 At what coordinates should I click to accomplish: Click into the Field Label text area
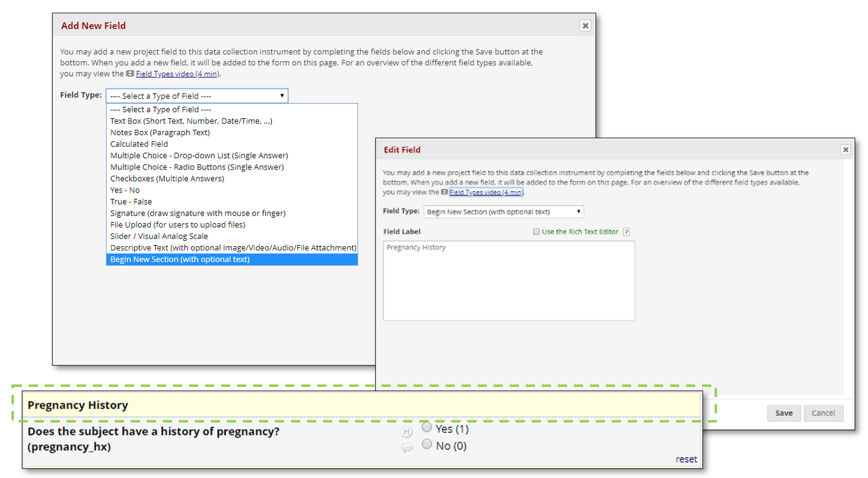[x=509, y=281]
